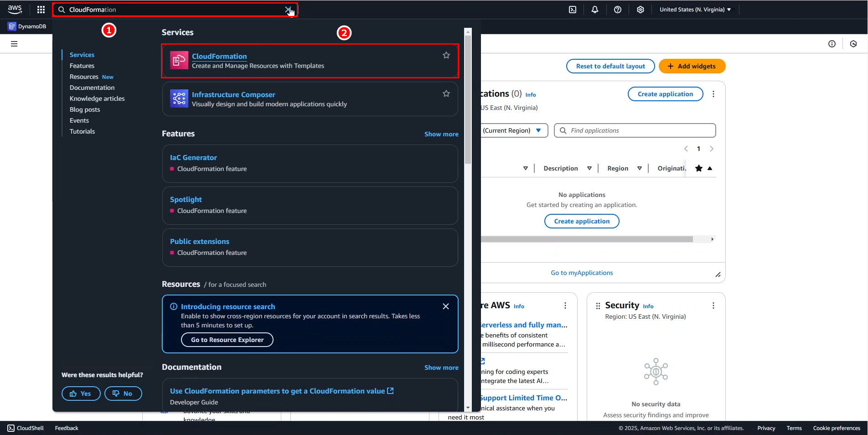Click Create application under No applications
Screen dimensions: 868x435
582,221
